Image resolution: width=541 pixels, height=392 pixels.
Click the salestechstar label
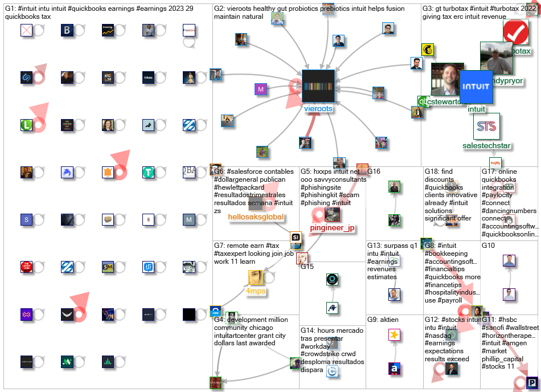(x=486, y=146)
